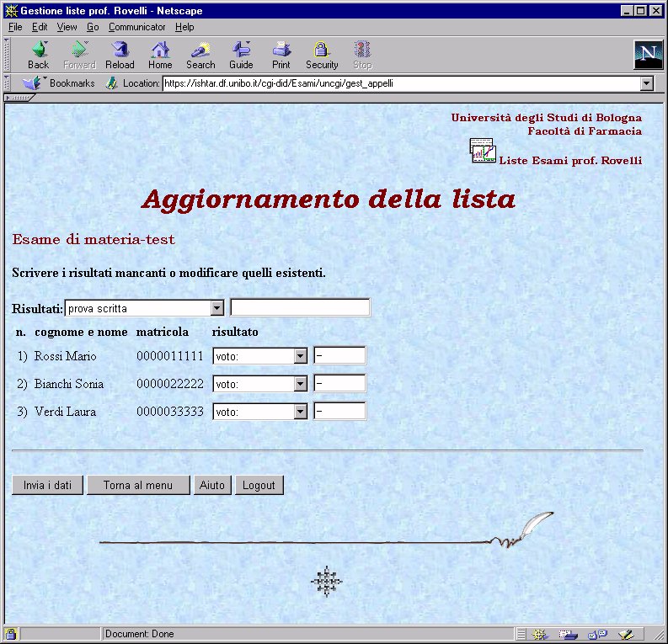Click the snowflake ornament at page bottom
The image size is (668, 644).
tap(326, 581)
